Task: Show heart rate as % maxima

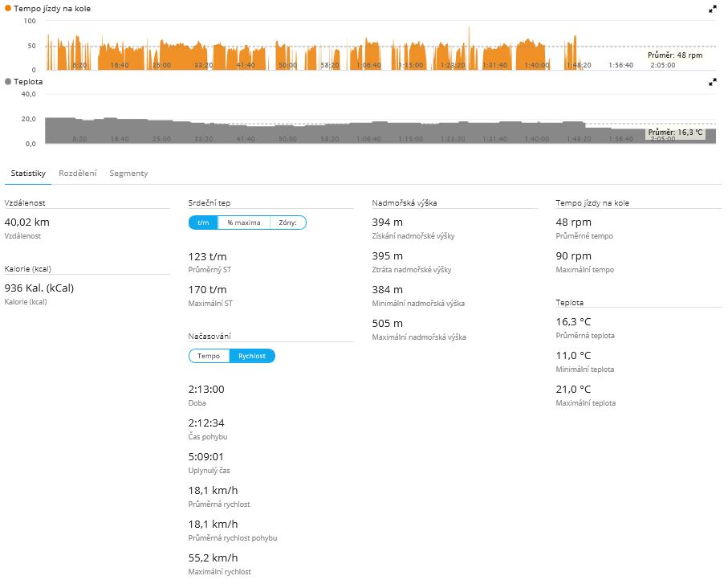Action: click(243, 223)
